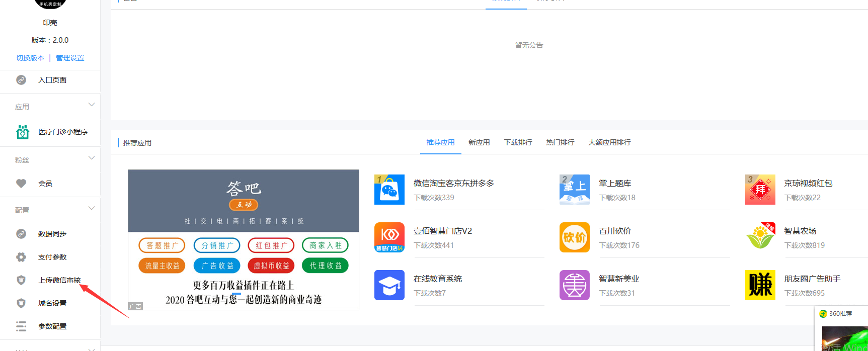Click the 下载次数339 text
Viewport: 868px width, 351px height.
434,198
